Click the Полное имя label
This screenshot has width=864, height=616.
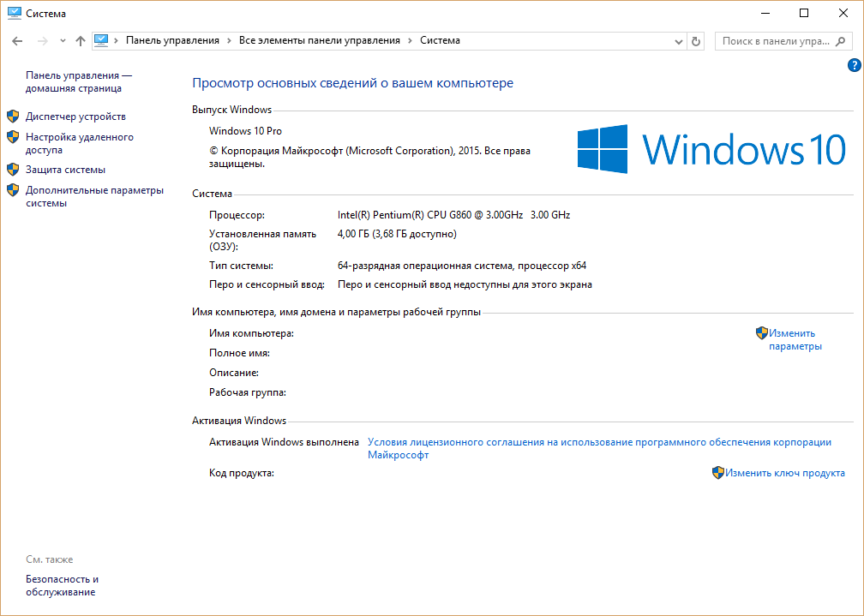(239, 353)
